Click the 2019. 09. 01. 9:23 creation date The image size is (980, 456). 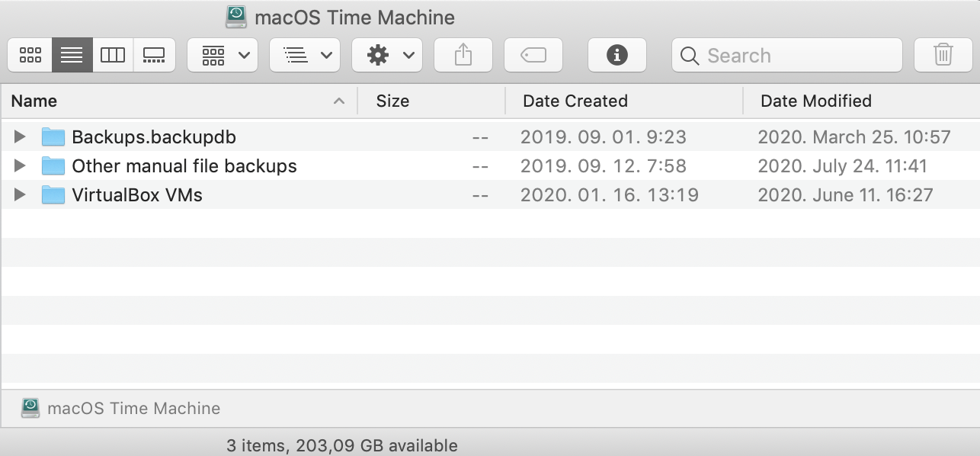point(604,137)
